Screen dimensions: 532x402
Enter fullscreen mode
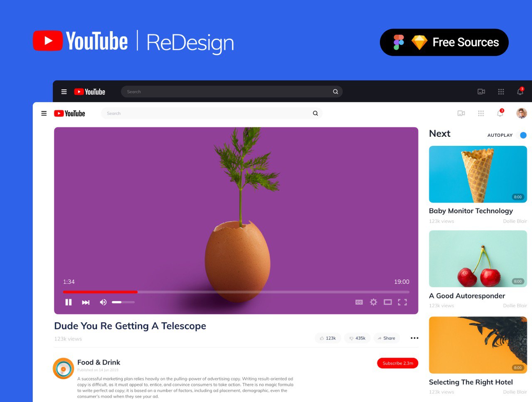coord(402,302)
